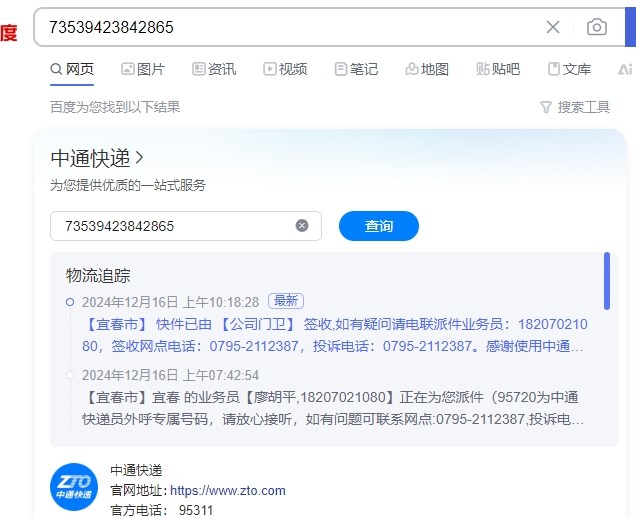The width and height of the screenshot is (636, 518).
Task: Go to the 地图 tab
Action: tap(427, 69)
